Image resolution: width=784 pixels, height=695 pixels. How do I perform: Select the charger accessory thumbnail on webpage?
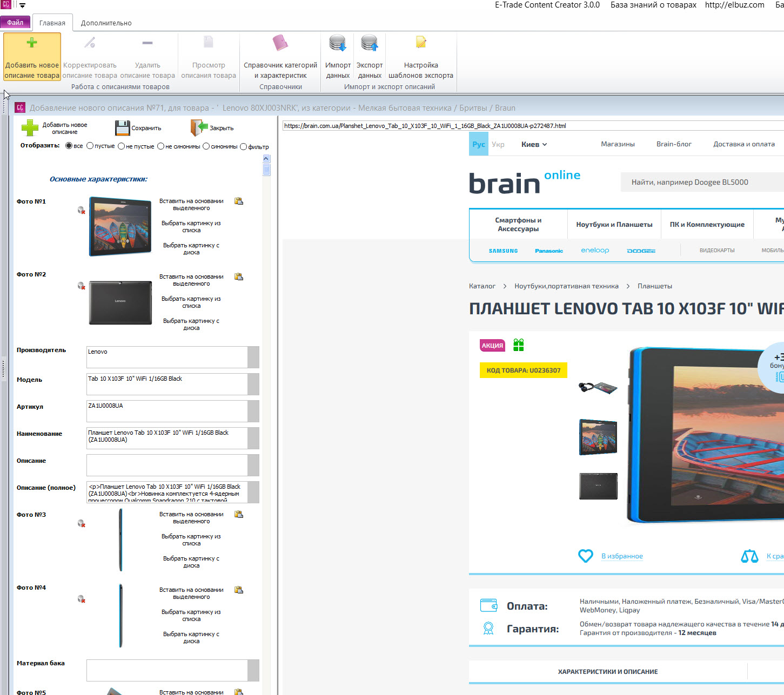598,388
